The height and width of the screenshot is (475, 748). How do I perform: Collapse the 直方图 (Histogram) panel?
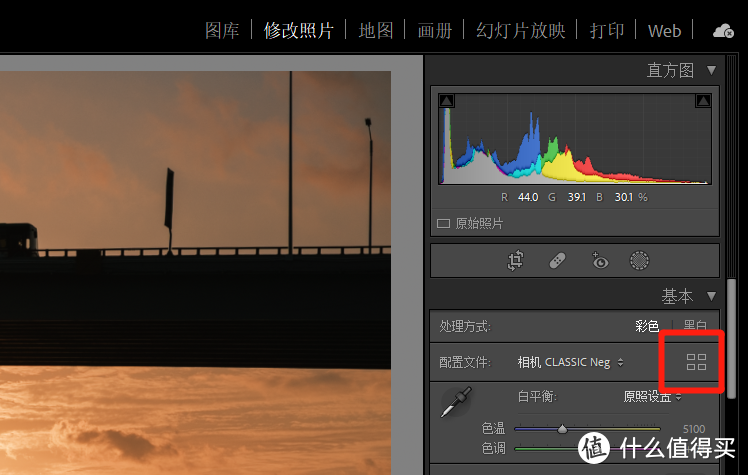pyautogui.click(x=711, y=70)
